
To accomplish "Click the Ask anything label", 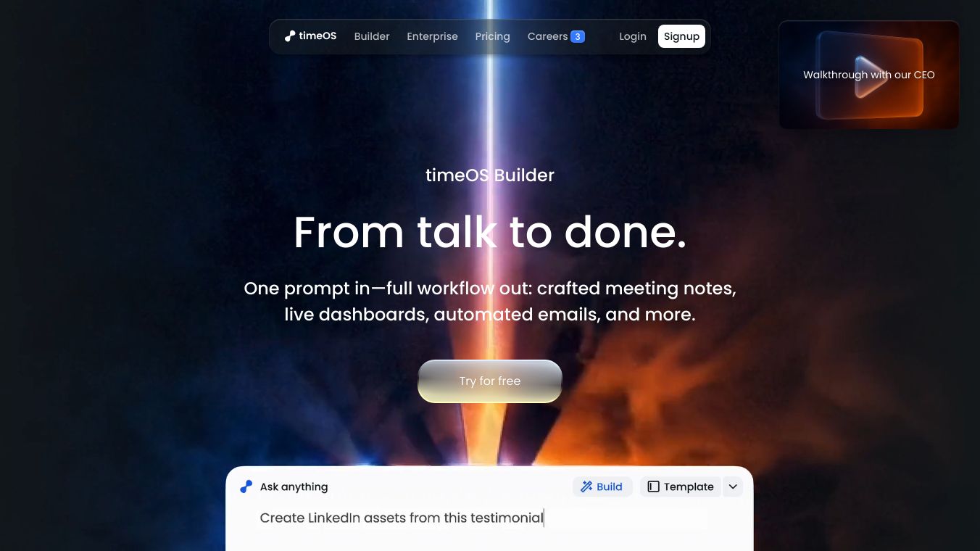I will pyautogui.click(x=294, y=486).
